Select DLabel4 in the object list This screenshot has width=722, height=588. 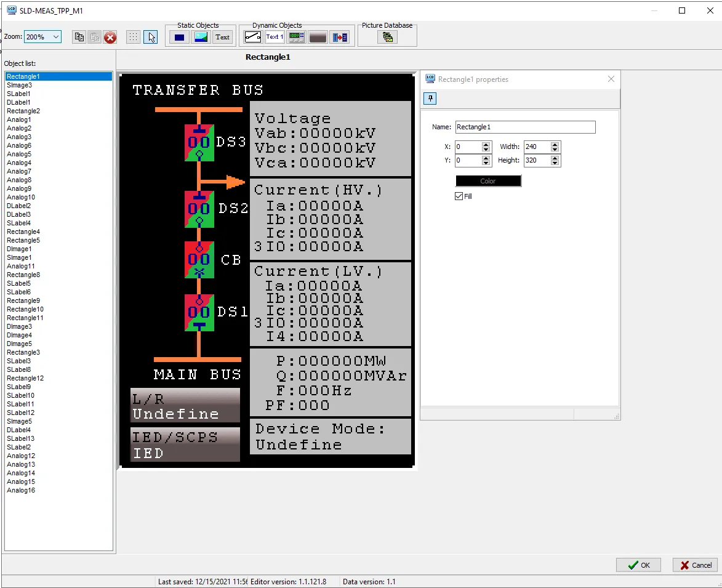pos(58,430)
